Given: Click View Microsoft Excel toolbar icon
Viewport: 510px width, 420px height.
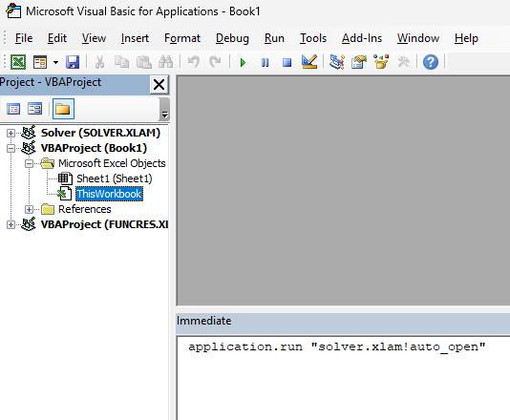Looking at the screenshot, I should point(18,62).
